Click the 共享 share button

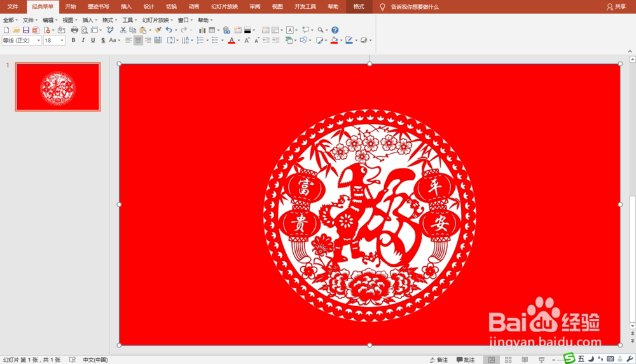point(616,6)
